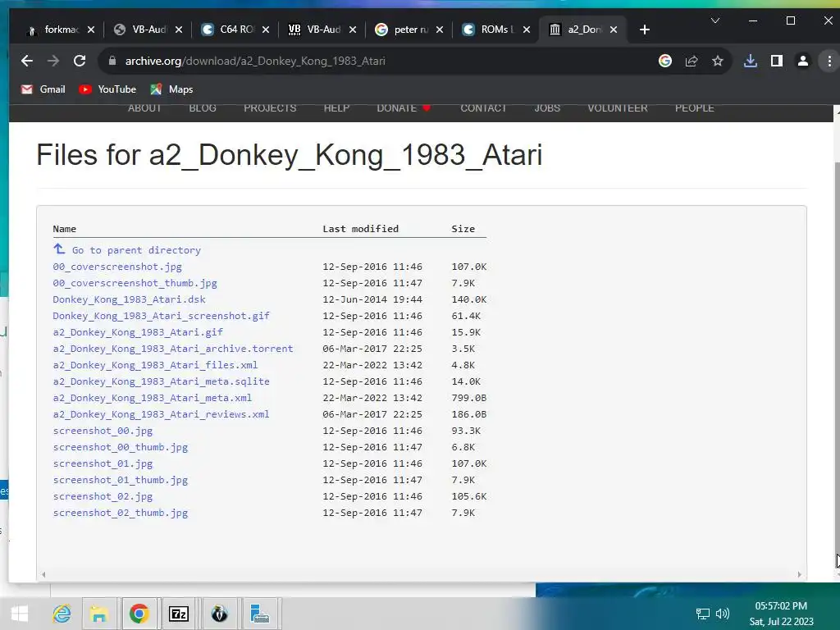This screenshot has height=630, width=840.
Task: Open Chrome three-dot menu
Action: pos(829,61)
